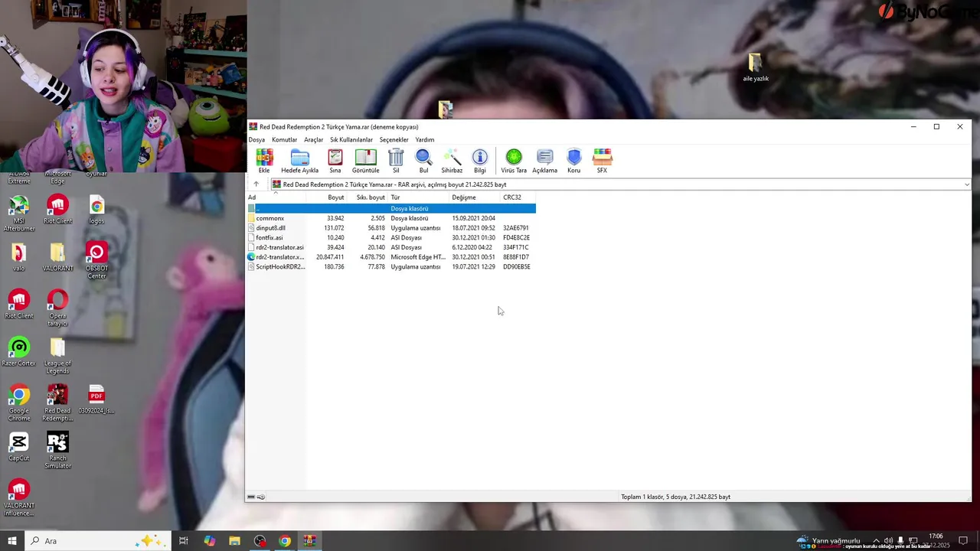
Task: Click size value 20.847.411
Action: [x=330, y=257]
